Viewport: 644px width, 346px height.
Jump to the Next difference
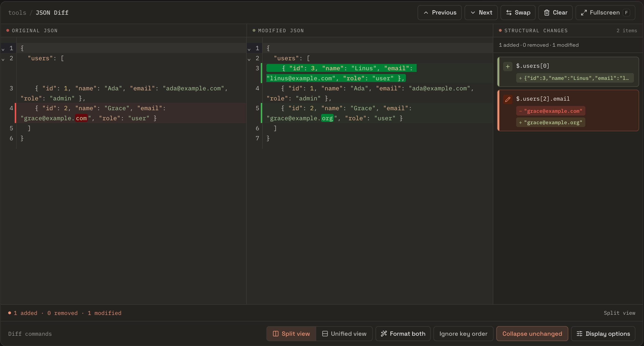pos(481,13)
